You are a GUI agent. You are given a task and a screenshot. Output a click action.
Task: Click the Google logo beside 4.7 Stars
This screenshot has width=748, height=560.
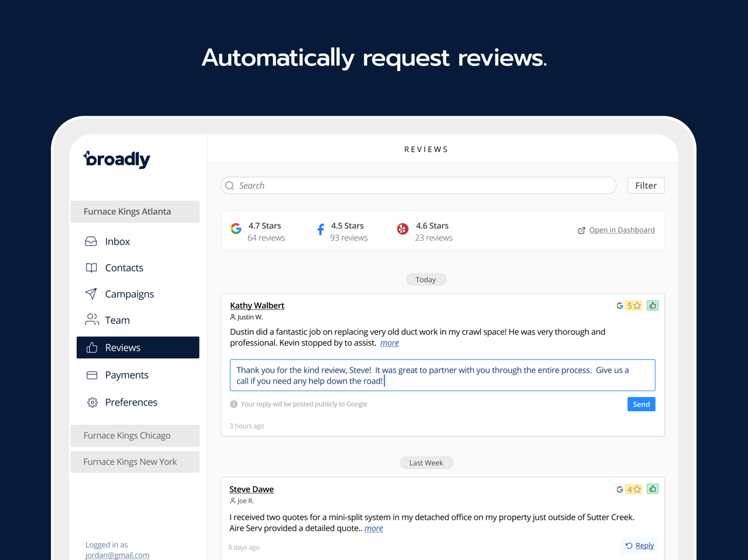coord(236,229)
